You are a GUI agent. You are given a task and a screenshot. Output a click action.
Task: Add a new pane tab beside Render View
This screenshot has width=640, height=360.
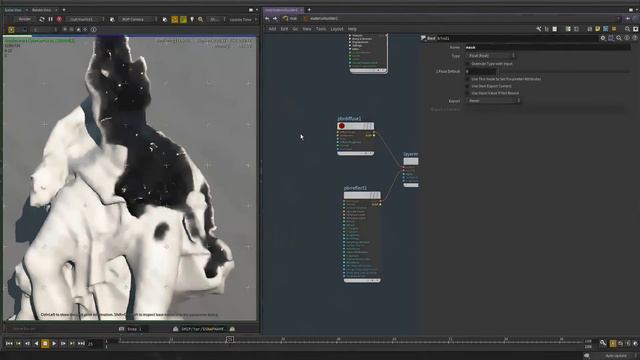[x=64, y=10]
